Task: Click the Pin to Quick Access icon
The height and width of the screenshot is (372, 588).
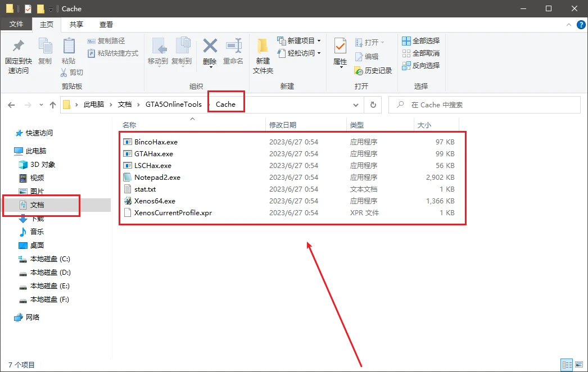Action: click(x=18, y=47)
